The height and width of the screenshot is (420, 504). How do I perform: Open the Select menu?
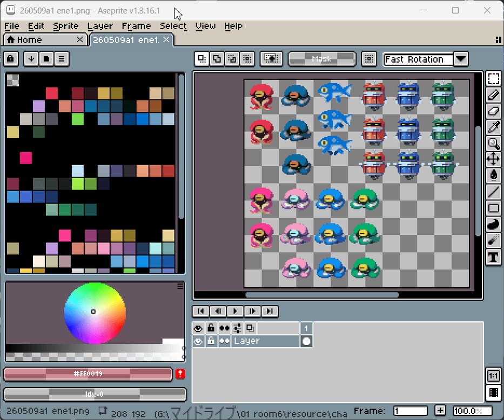point(173,26)
